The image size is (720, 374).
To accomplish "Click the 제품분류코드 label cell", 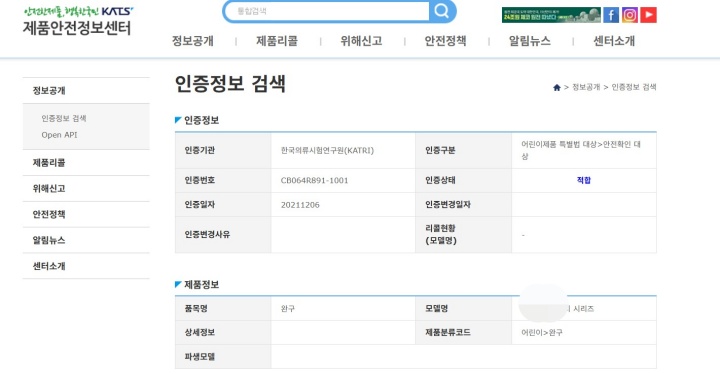I will (463, 332).
